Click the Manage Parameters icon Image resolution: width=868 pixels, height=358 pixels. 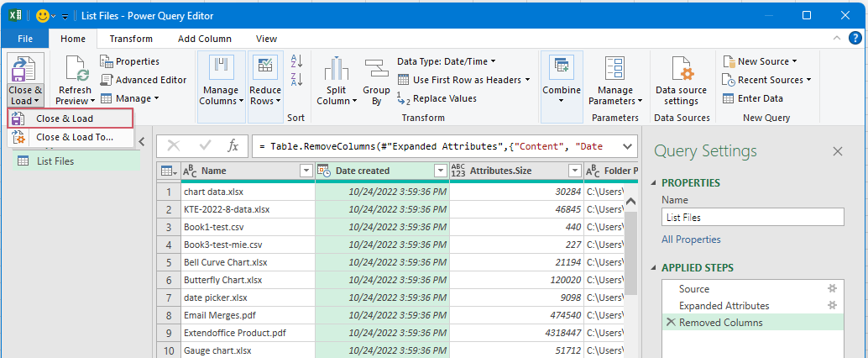[615, 69]
